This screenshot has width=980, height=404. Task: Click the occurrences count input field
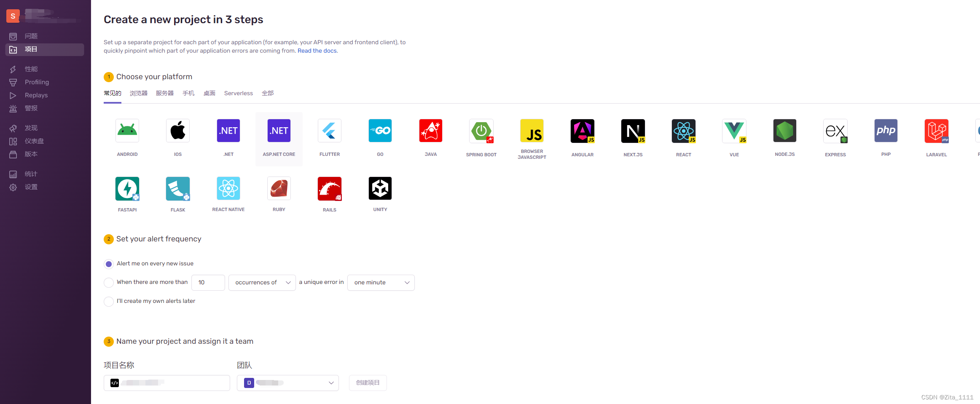208,283
